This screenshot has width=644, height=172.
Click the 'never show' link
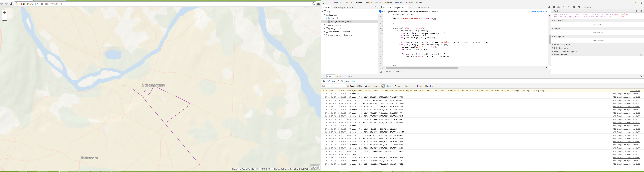[x=542, y=12]
